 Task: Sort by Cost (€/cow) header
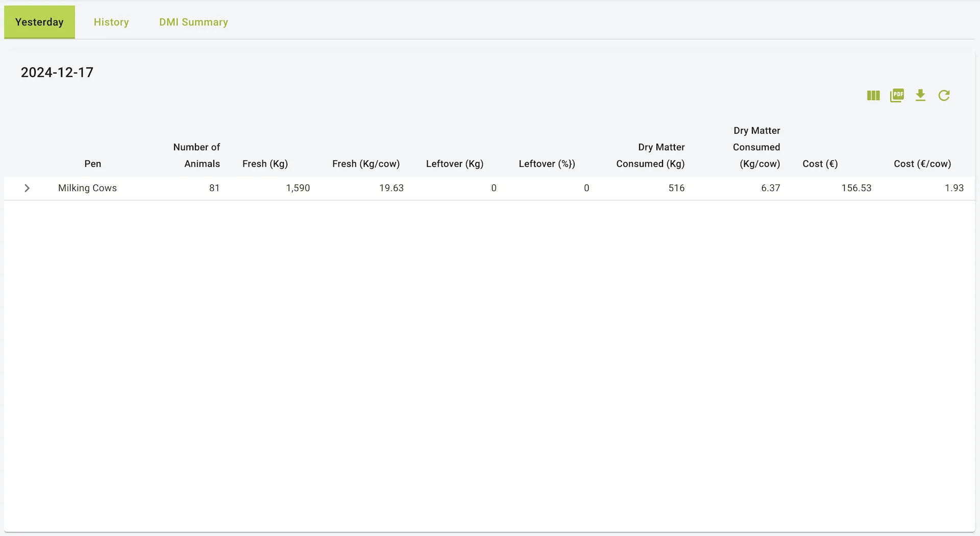pos(922,164)
